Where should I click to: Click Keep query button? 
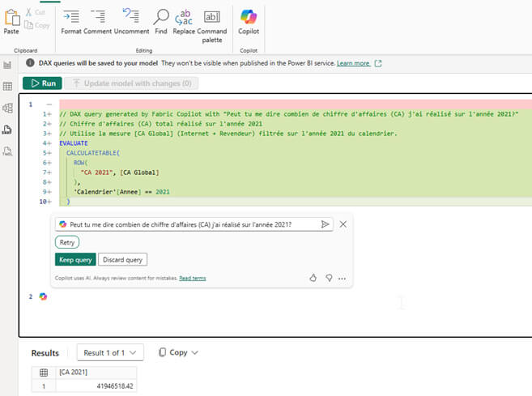click(x=75, y=260)
